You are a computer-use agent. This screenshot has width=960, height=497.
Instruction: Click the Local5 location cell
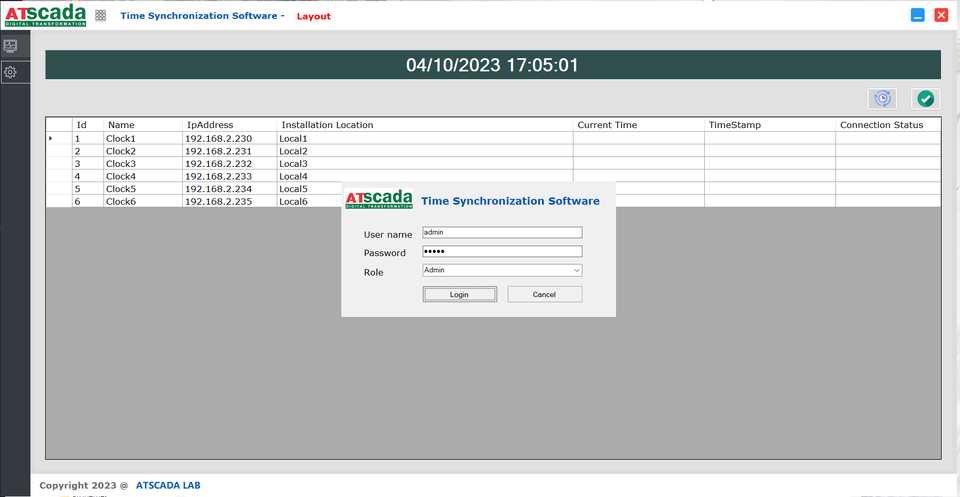pyautogui.click(x=309, y=189)
